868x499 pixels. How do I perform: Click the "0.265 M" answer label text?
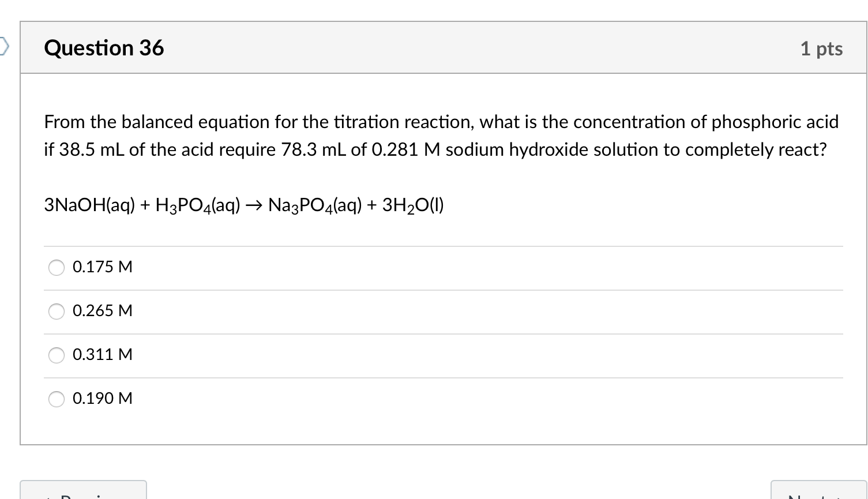[x=103, y=311]
